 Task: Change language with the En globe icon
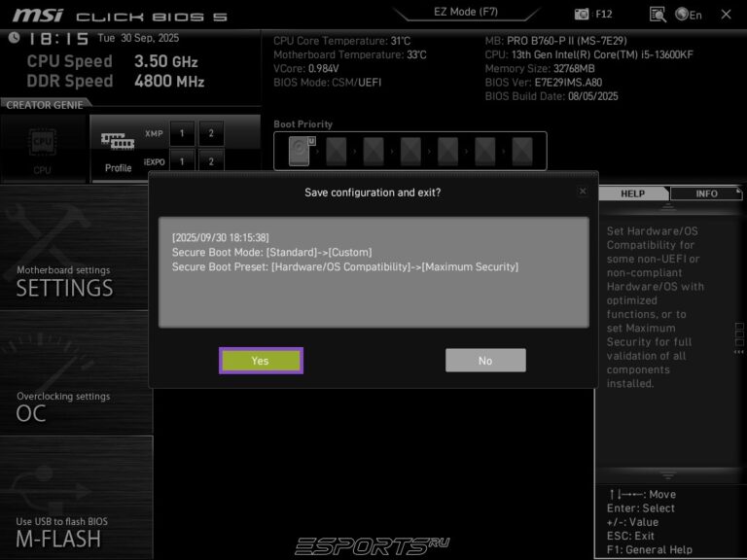click(x=689, y=15)
